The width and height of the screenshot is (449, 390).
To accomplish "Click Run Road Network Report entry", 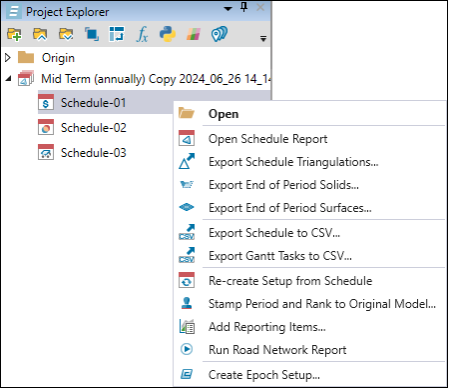I will tap(277, 350).
